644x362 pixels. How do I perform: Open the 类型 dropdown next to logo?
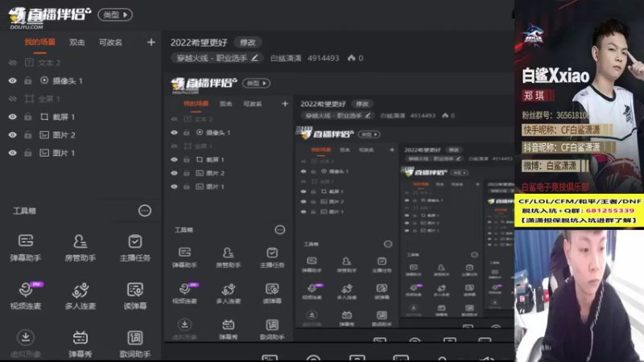tap(115, 14)
